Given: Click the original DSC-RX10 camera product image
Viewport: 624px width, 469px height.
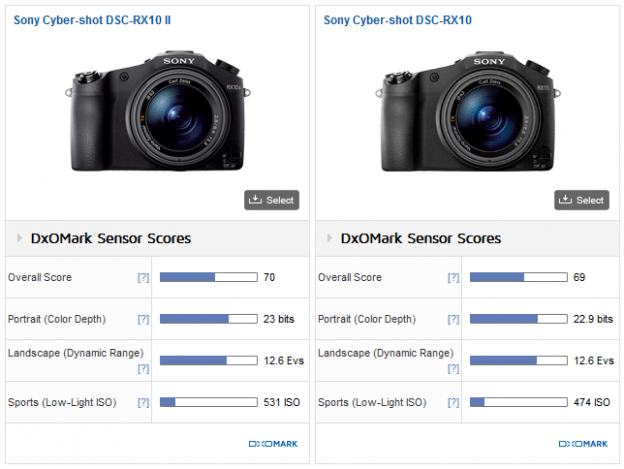Looking at the screenshot, I should [468, 111].
